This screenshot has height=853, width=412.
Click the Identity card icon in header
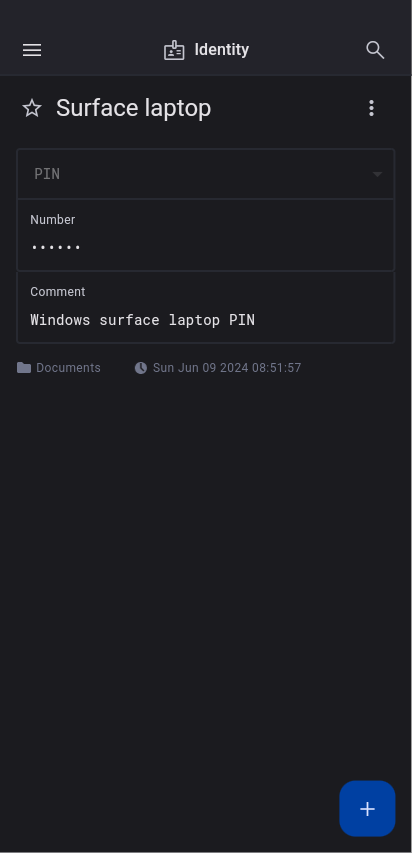point(174,50)
